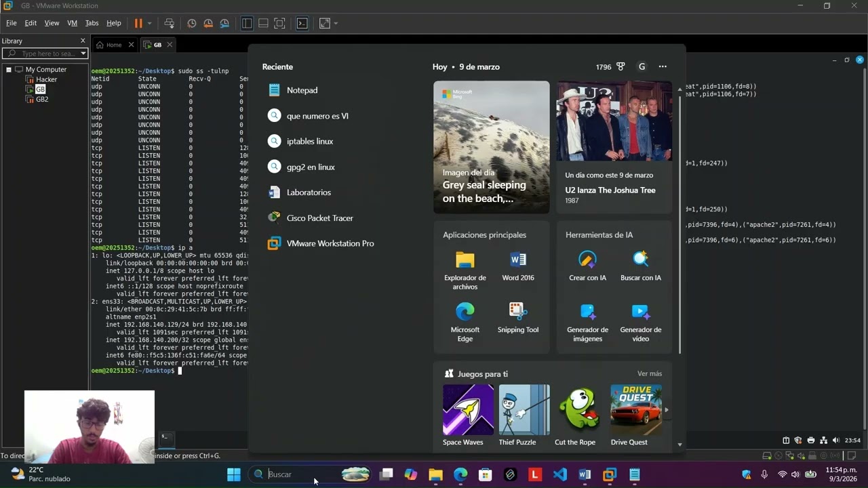Image resolution: width=868 pixels, height=488 pixels.
Task: Click Buscar con IA tool
Action: point(641,266)
